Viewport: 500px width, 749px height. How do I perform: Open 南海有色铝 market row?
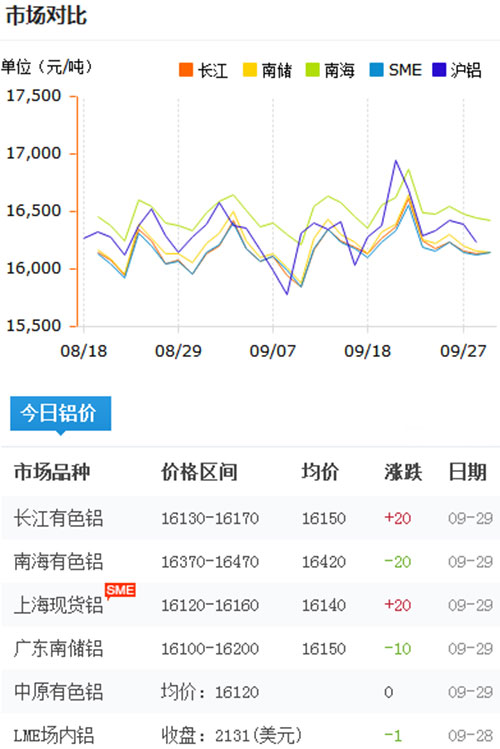[250, 562]
